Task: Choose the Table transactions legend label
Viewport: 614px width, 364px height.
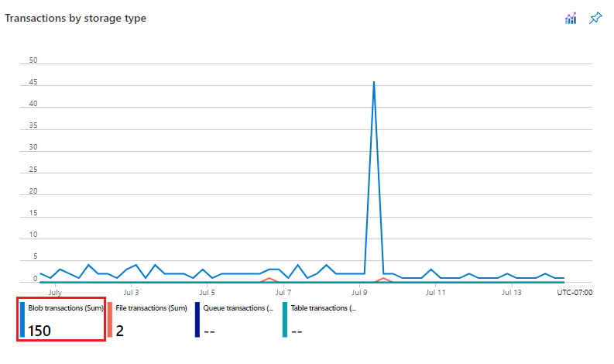Action: pyautogui.click(x=324, y=308)
